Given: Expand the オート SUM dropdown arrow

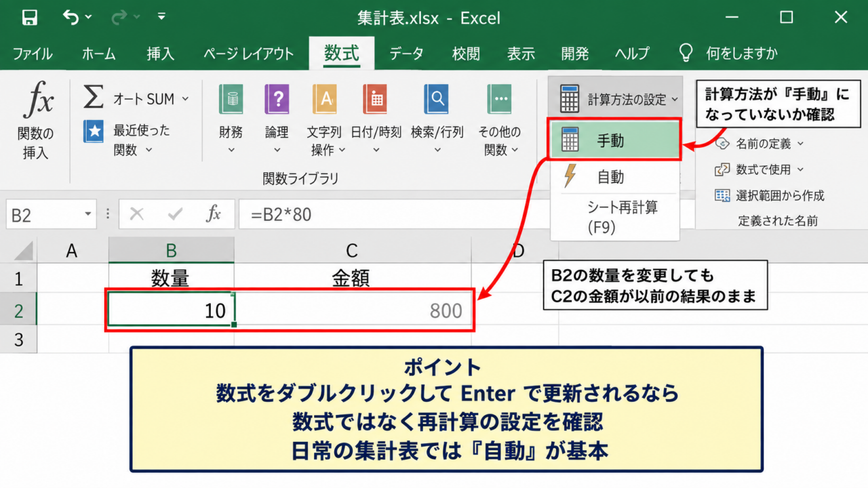Looking at the screenshot, I should click(185, 99).
